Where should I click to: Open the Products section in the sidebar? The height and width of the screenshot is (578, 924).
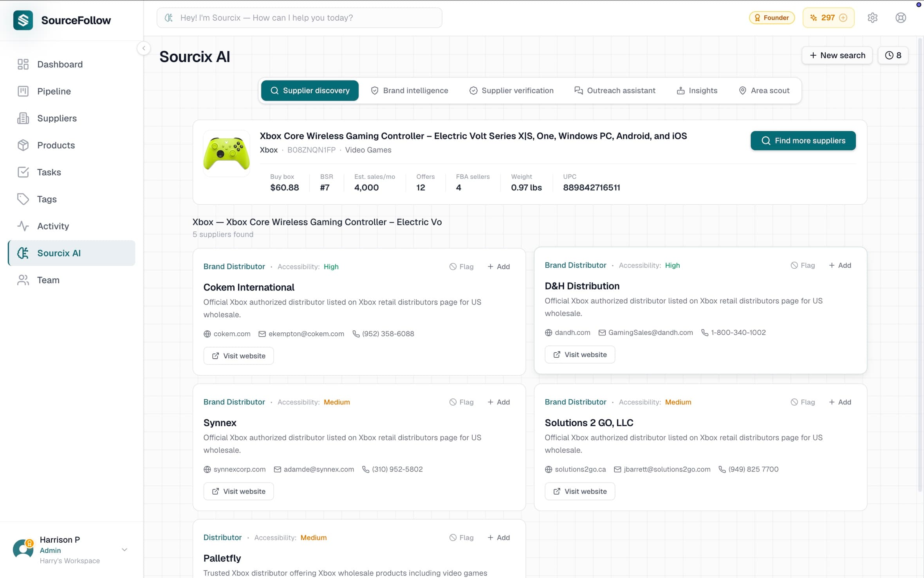[56, 145]
